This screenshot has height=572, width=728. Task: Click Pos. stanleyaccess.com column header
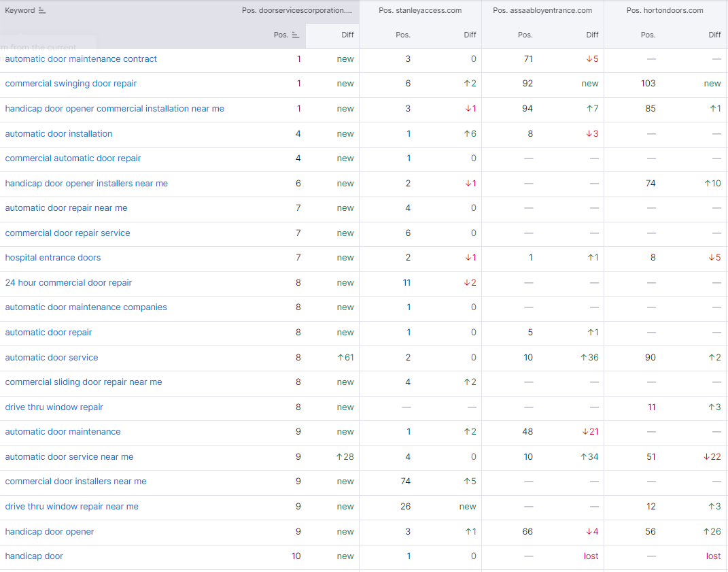(x=420, y=10)
